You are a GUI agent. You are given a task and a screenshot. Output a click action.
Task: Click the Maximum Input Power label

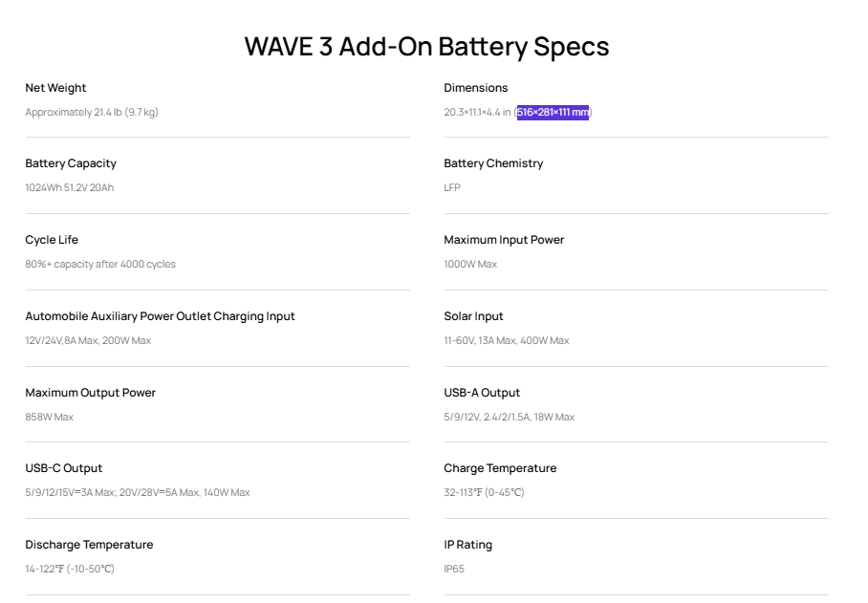point(504,240)
